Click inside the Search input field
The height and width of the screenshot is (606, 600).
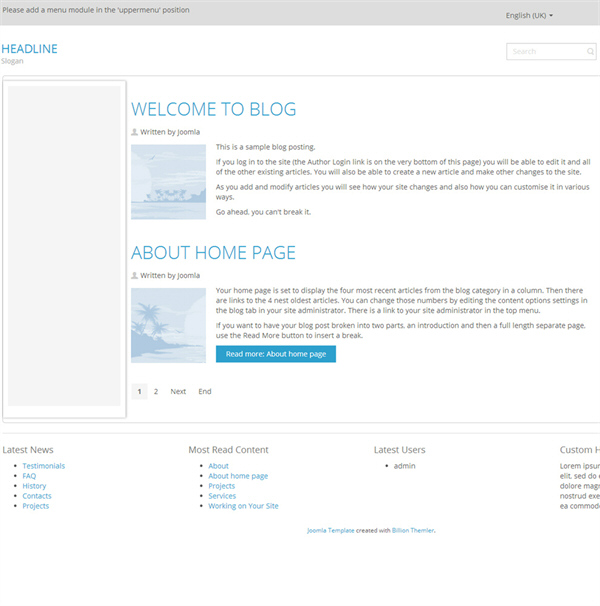click(545, 52)
